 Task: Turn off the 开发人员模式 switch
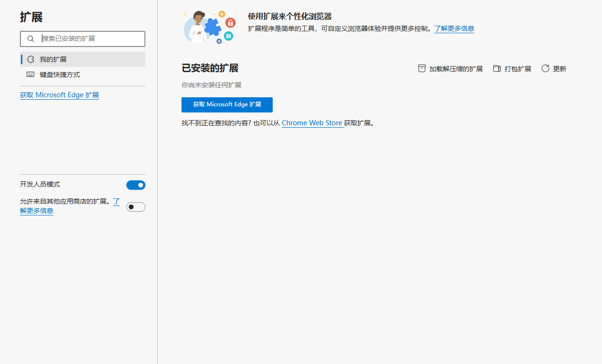[136, 185]
